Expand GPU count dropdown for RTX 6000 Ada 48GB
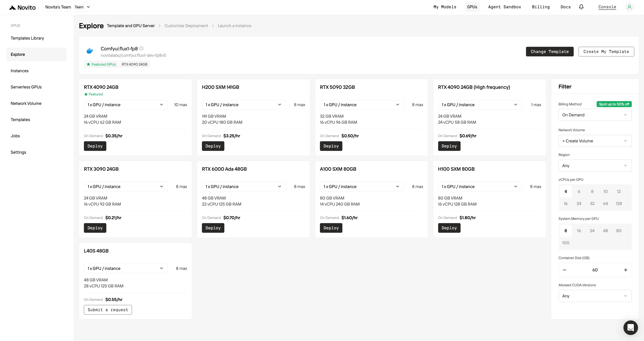This screenshot has width=644, height=341. (x=244, y=187)
